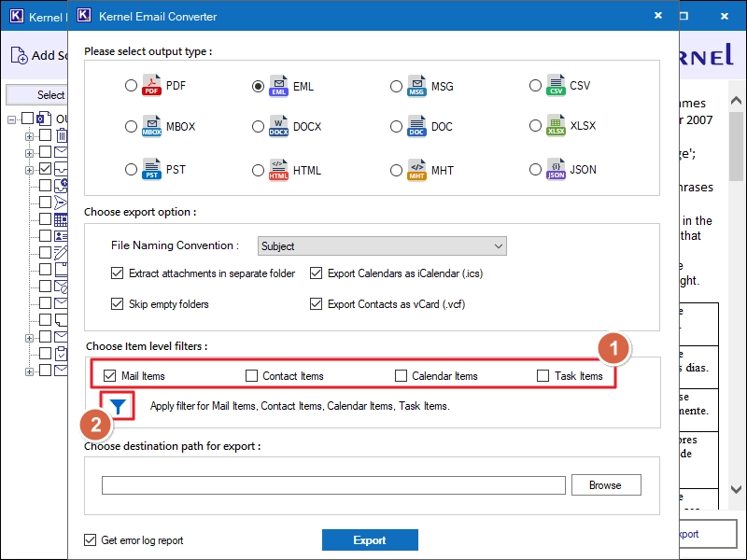Uncheck Export Contacts as vCard (.vcf)
Image resolution: width=747 pixels, height=560 pixels.
(x=316, y=304)
